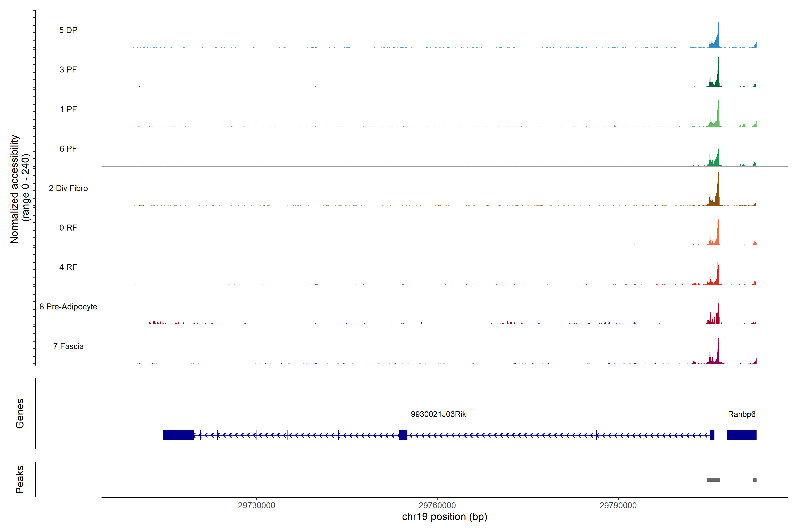
Task: Click the 9930021J03Rik gene name
Action: 438,414
